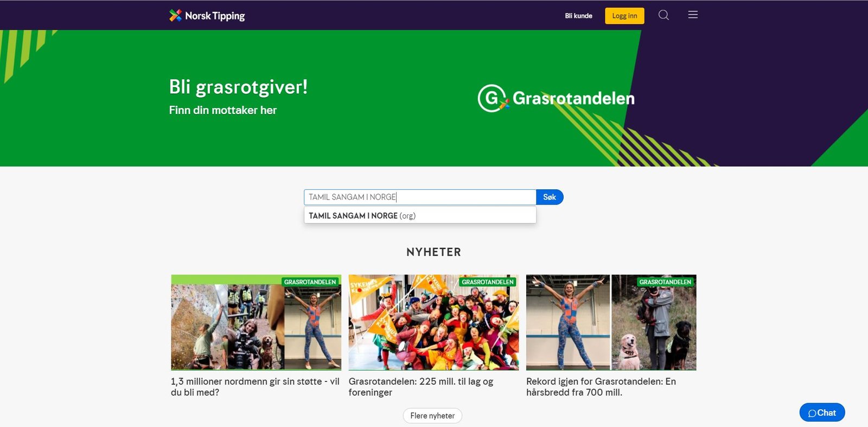Viewport: 868px width, 427px height.
Task: Open the third news thumbnail with dogs
Action: 611,322
